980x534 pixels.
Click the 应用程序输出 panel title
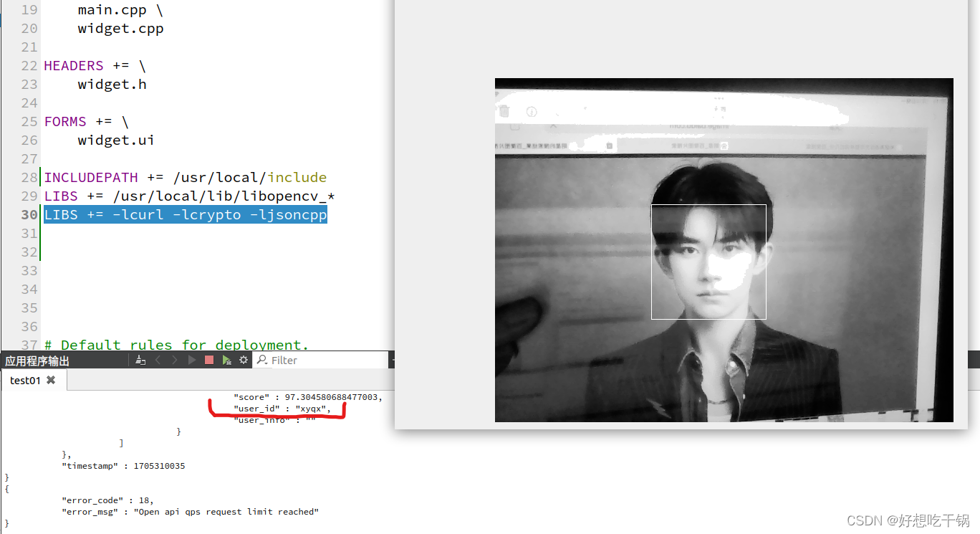pyautogui.click(x=37, y=361)
